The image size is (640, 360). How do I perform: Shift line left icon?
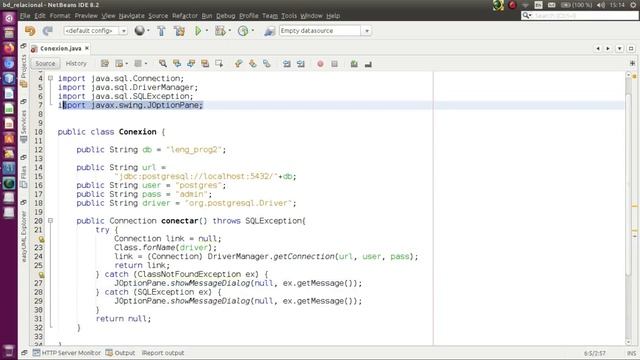click(287, 64)
